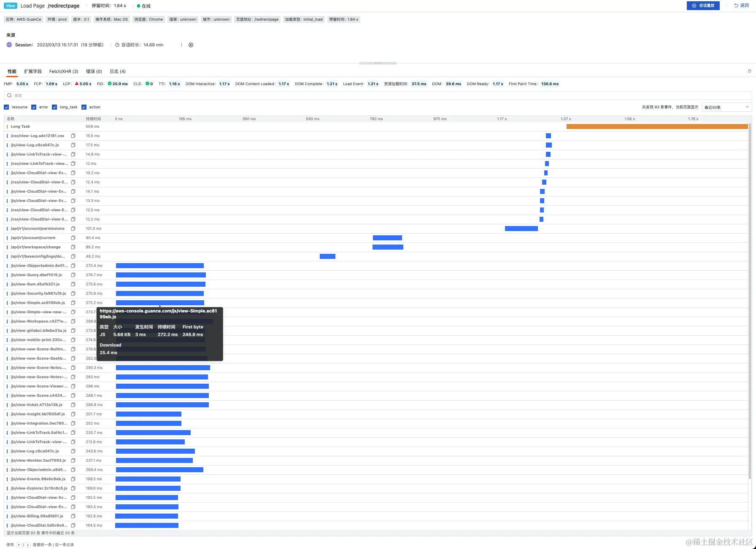Copy the /js/view-ticket.4713e13b.js resource link
756x549 pixels.
[73, 405]
